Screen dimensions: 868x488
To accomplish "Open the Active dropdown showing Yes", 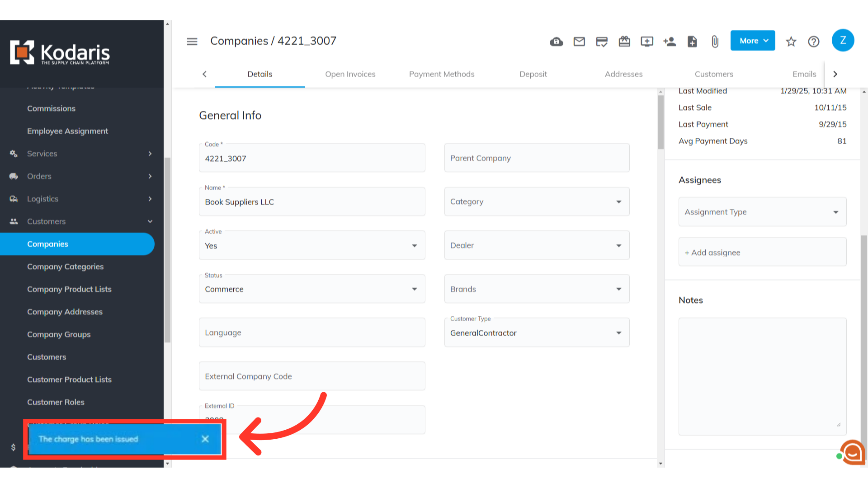I will coord(312,245).
